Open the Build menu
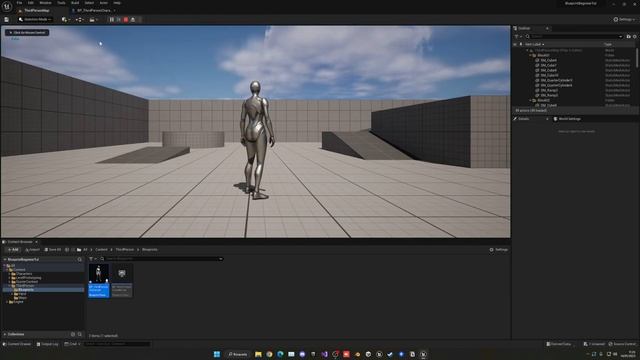640x360 pixels. [x=75, y=3]
